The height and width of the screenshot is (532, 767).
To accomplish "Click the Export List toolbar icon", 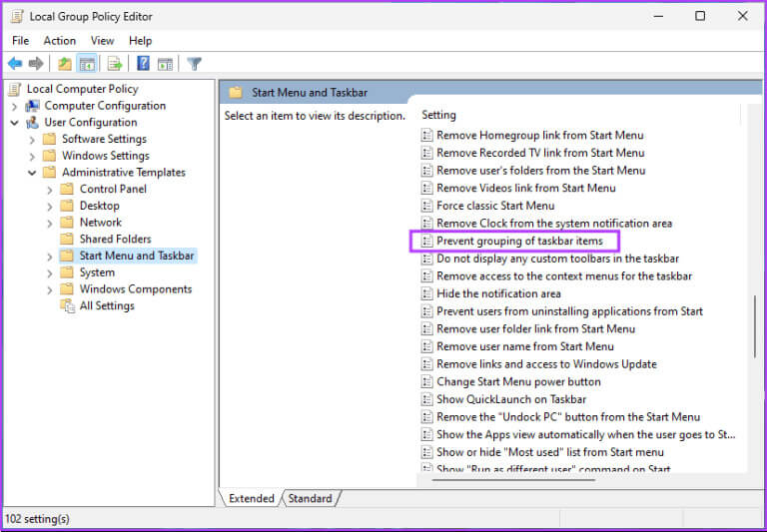I will (x=115, y=64).
